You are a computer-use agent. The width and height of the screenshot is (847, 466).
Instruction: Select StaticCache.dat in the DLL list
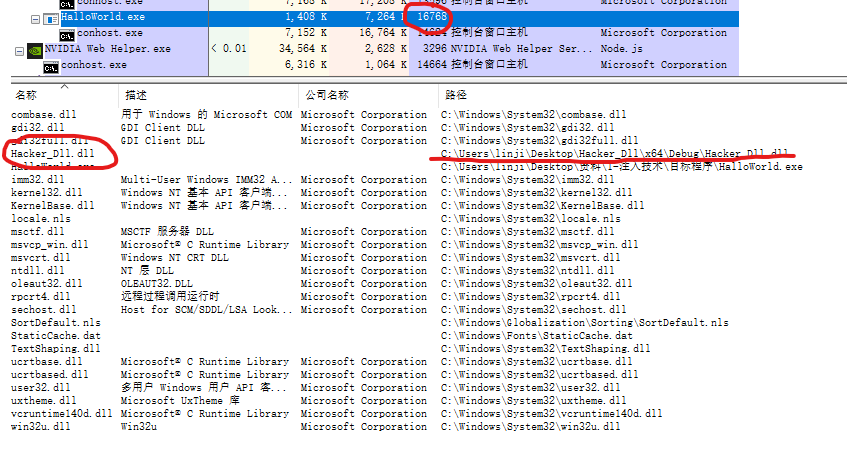point(56,335)
